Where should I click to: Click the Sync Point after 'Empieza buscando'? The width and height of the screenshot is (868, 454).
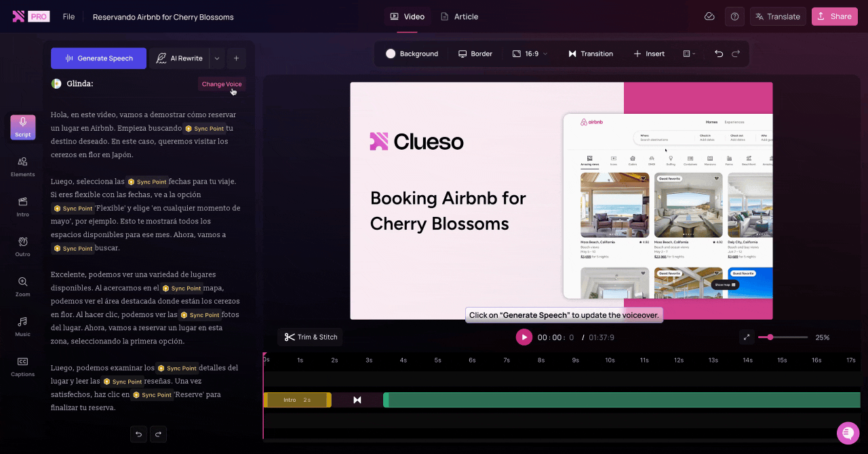point(204,128)
